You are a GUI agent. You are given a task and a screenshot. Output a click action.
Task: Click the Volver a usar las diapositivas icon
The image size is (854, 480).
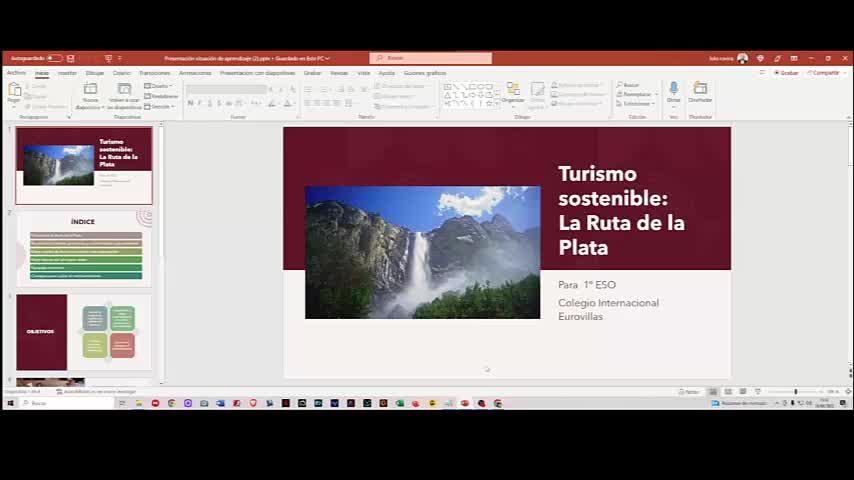pyautogui.click(x=124, y=89)
